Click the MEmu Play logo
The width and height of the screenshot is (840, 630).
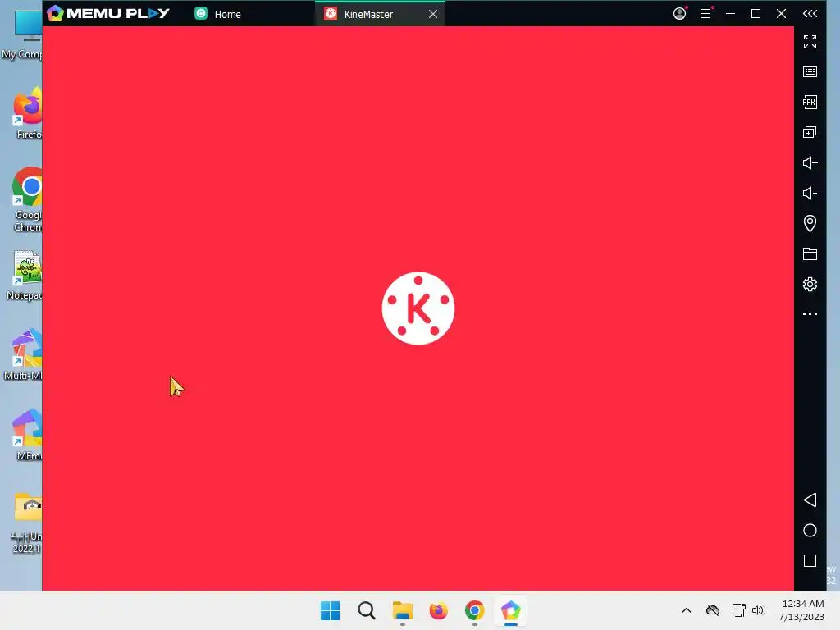point(107,13)
